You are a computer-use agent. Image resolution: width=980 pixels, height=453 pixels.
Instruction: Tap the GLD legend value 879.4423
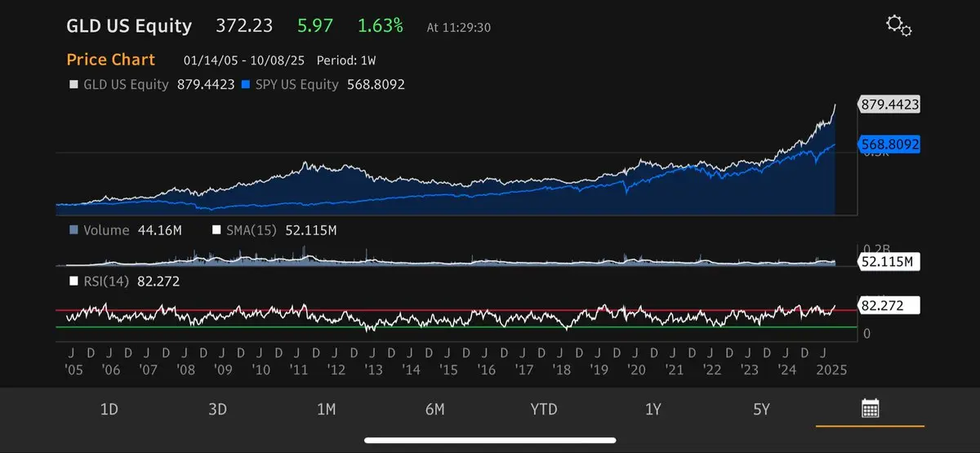pos(206,84)
